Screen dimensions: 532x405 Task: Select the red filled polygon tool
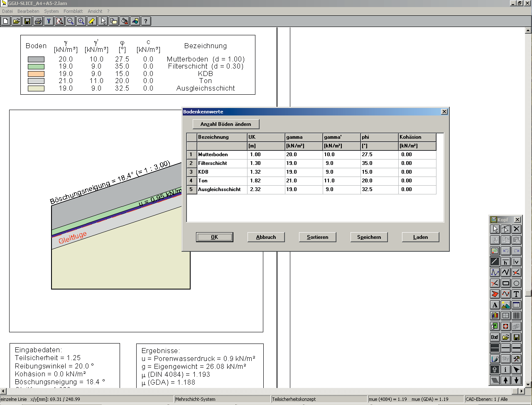(495, 294)
